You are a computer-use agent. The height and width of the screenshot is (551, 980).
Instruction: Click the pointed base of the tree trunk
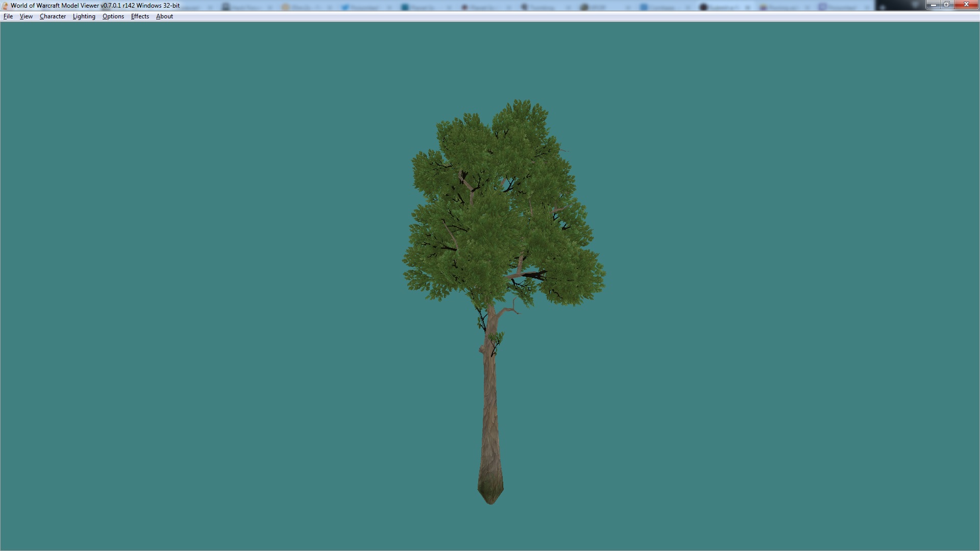[491, 497]
